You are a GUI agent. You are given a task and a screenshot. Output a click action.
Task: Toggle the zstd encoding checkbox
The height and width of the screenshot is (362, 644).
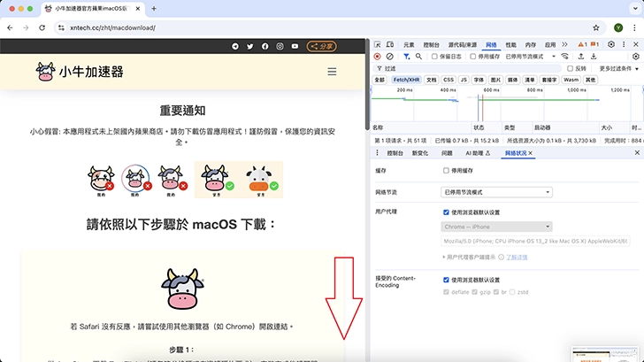[x=512, y=292]
